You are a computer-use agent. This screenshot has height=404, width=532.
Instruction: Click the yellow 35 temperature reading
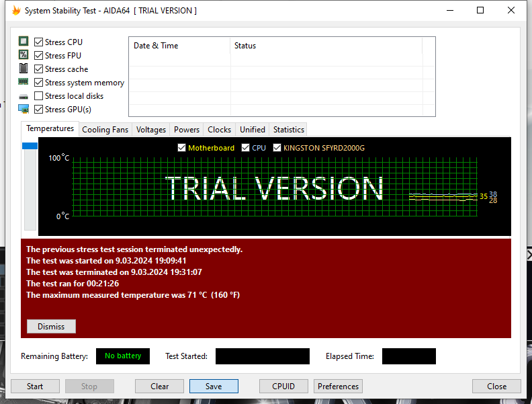tap(484, 196)
